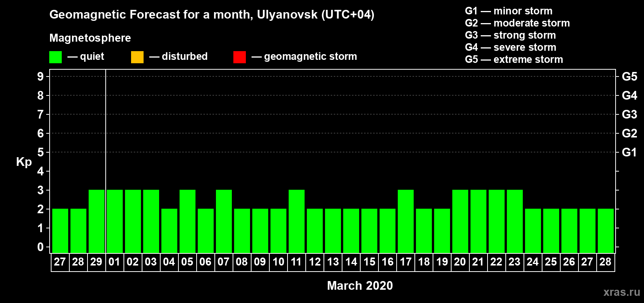Click the green bar for March 07
This screenshot has height=303, width=644.
pos(224,221)
